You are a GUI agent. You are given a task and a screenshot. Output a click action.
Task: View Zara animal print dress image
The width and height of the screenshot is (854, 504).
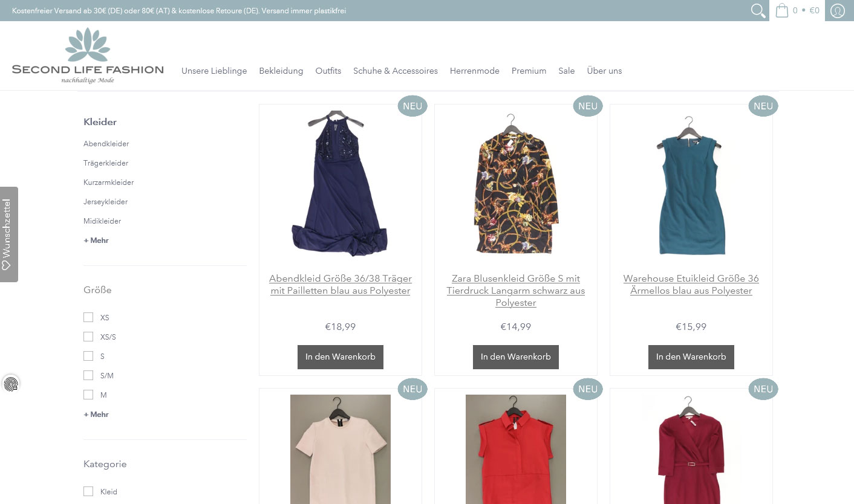[x=516, y=184]
